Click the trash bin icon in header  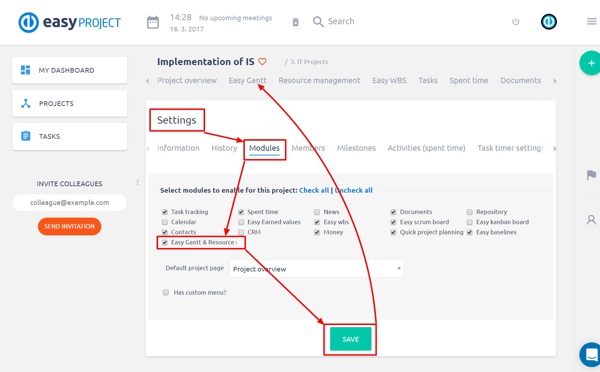295,22
